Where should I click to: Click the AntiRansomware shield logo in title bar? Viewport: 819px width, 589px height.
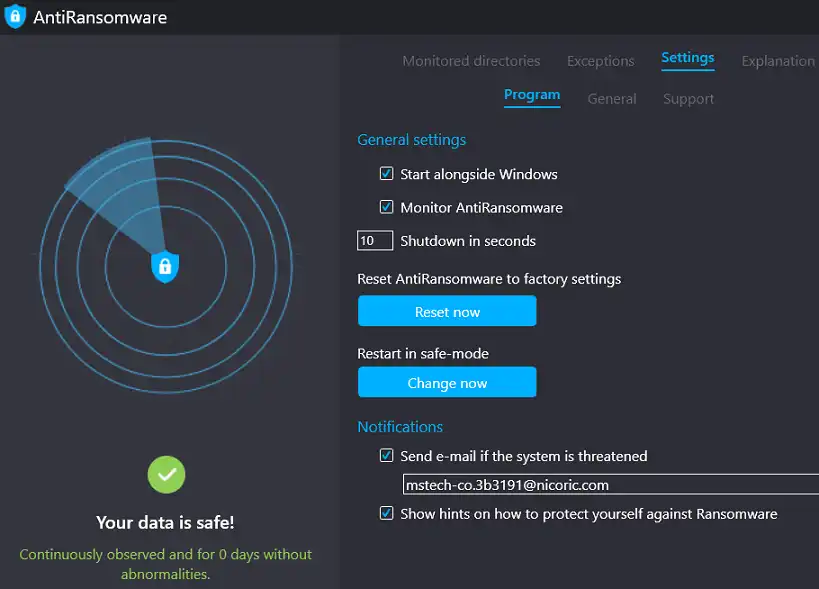click(x=16, y=17)
